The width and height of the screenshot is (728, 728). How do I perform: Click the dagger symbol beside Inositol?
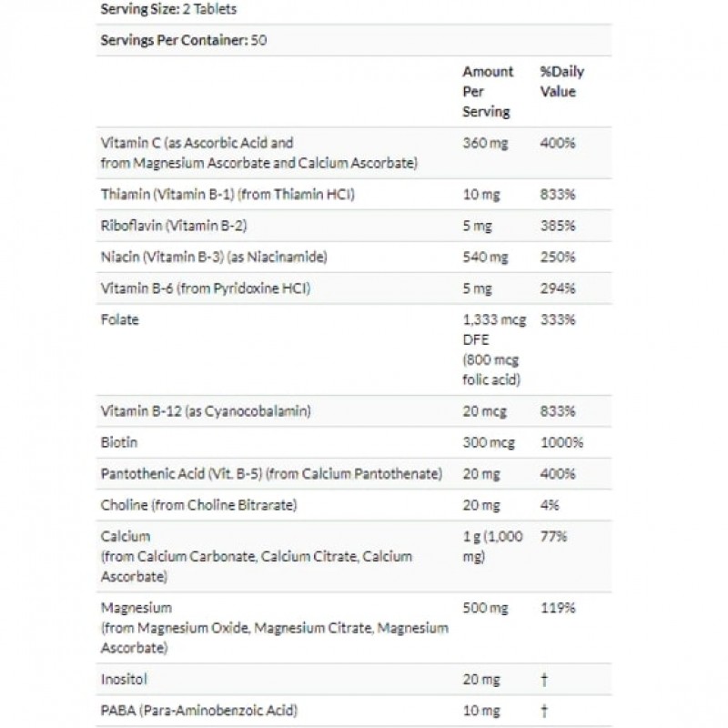click(x=544, y=679)
